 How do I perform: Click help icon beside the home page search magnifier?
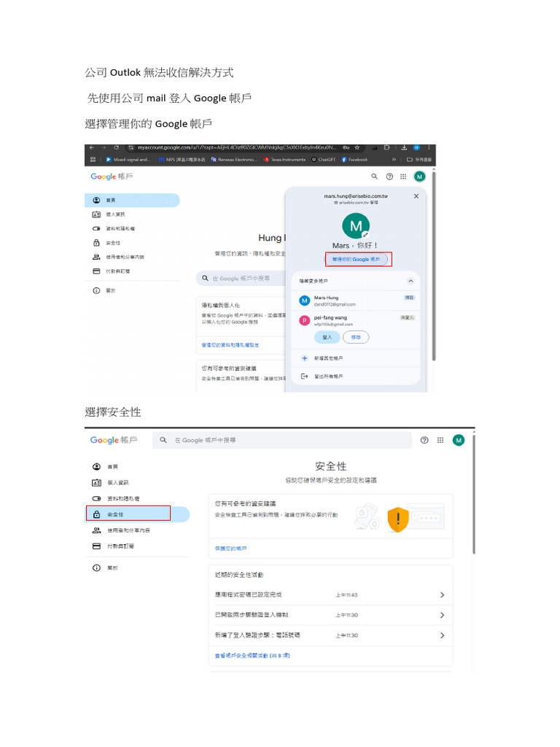pyautogui.click(x=389, y=177)
